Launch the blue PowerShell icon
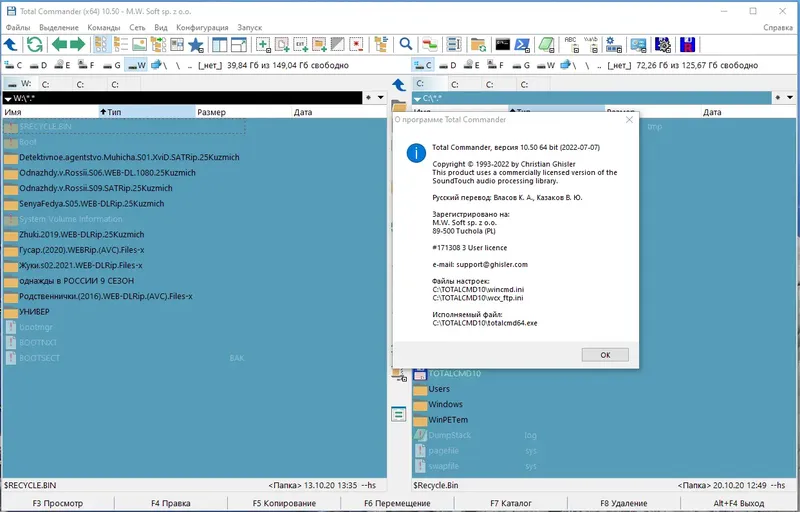 [522, 45]
